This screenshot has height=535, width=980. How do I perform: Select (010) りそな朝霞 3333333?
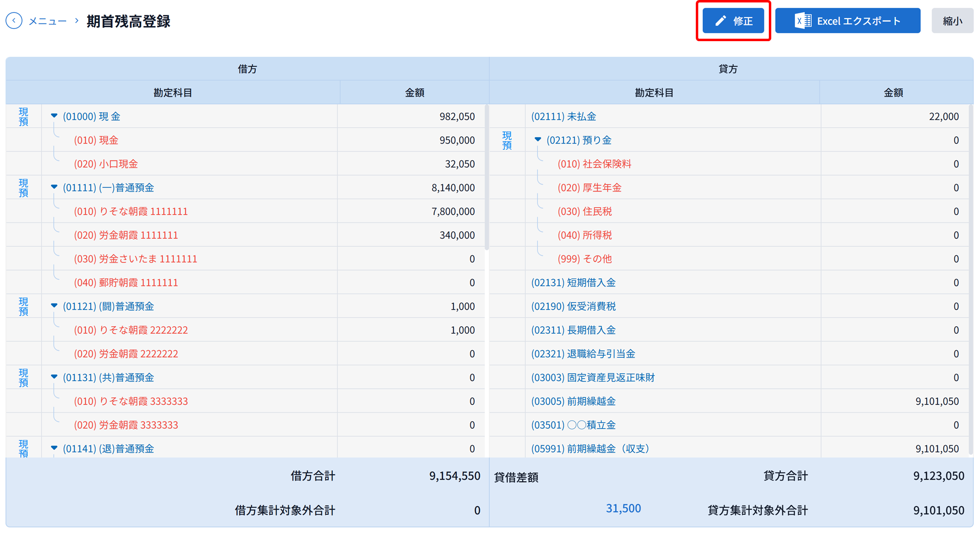pos(131,401)
